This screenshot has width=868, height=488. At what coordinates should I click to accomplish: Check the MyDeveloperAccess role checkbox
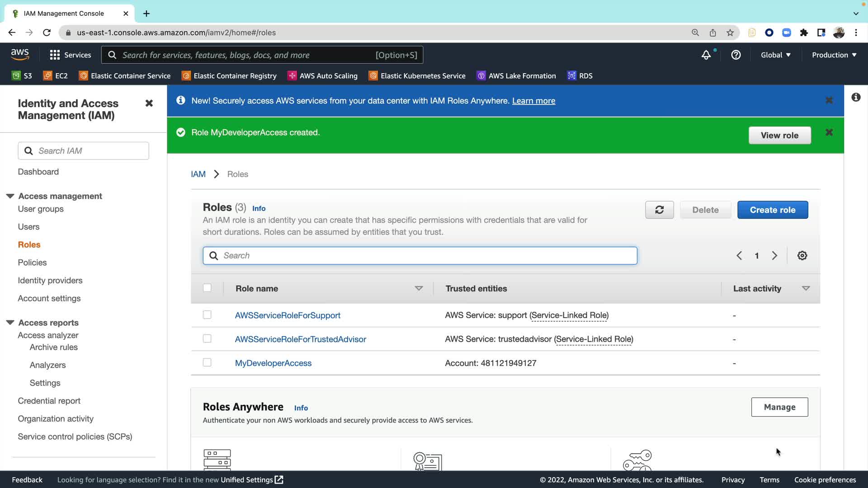[x=207, y=362]
